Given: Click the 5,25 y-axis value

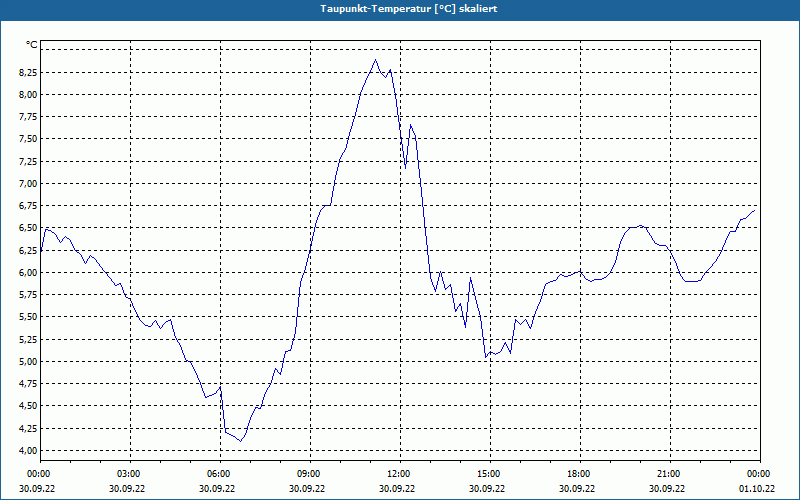Looking at the screenshot, I should 28,339.
